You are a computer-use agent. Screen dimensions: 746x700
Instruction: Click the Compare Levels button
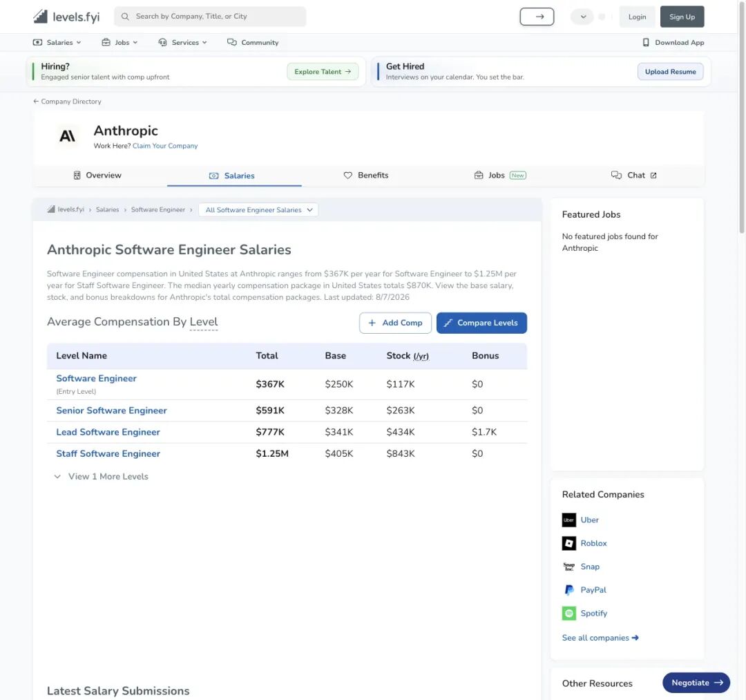(481, 323)
